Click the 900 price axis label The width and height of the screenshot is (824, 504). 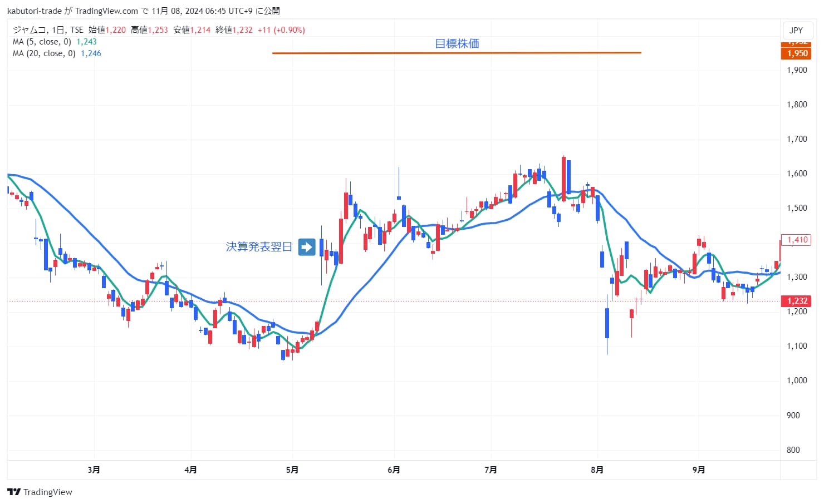793,416
